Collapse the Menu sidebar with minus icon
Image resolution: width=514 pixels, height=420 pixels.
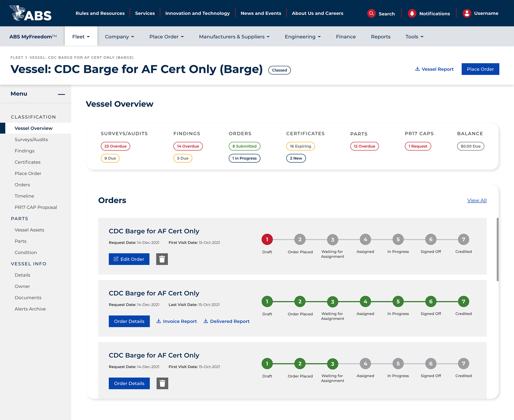coord(61,94)
